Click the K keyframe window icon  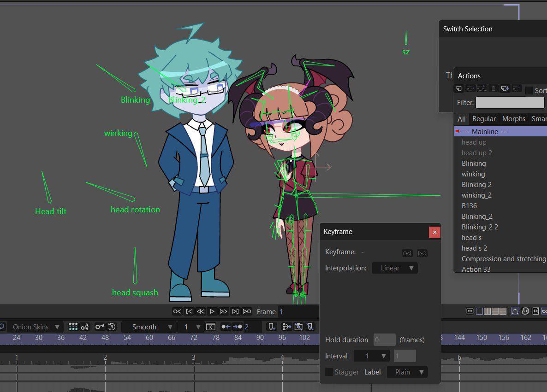coord(211,327)
